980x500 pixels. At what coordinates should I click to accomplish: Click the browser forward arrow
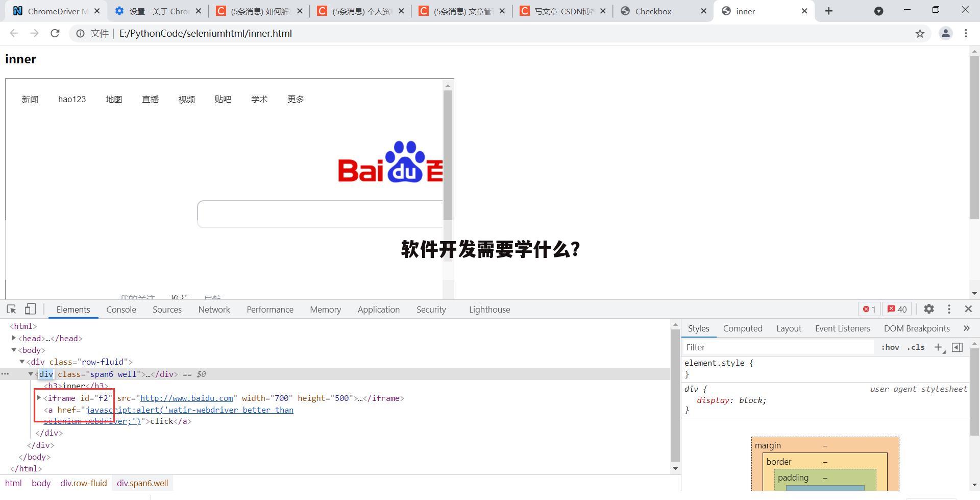tap(34, 33)
